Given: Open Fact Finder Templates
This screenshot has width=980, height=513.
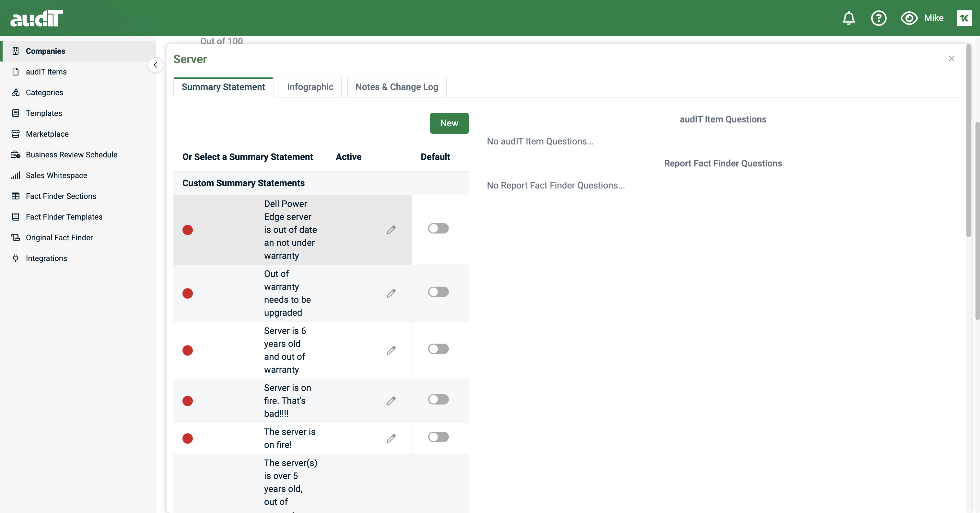Looking at the screenshot, I should click(x=78, y=217).
